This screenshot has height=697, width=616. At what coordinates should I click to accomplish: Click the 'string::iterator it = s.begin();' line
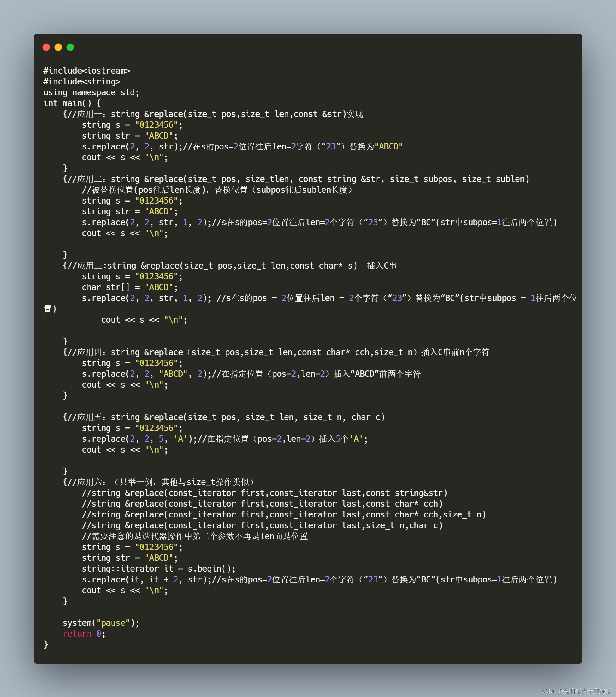(159, 569)
